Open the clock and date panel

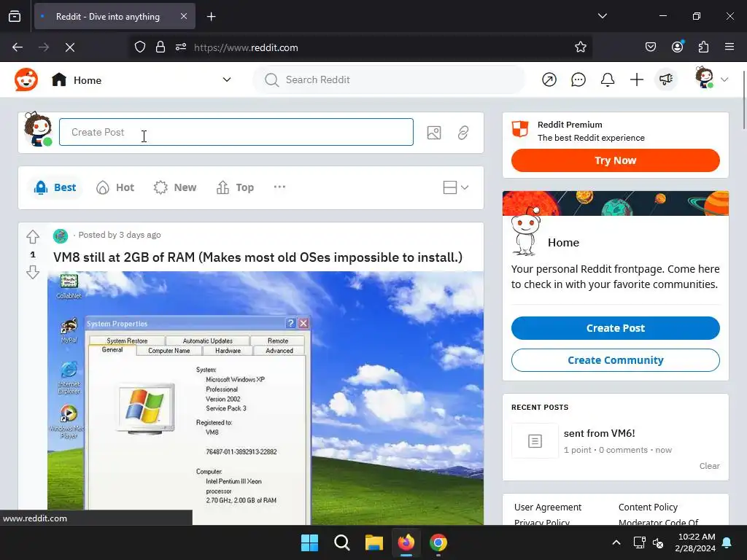(x=695, y=542)
